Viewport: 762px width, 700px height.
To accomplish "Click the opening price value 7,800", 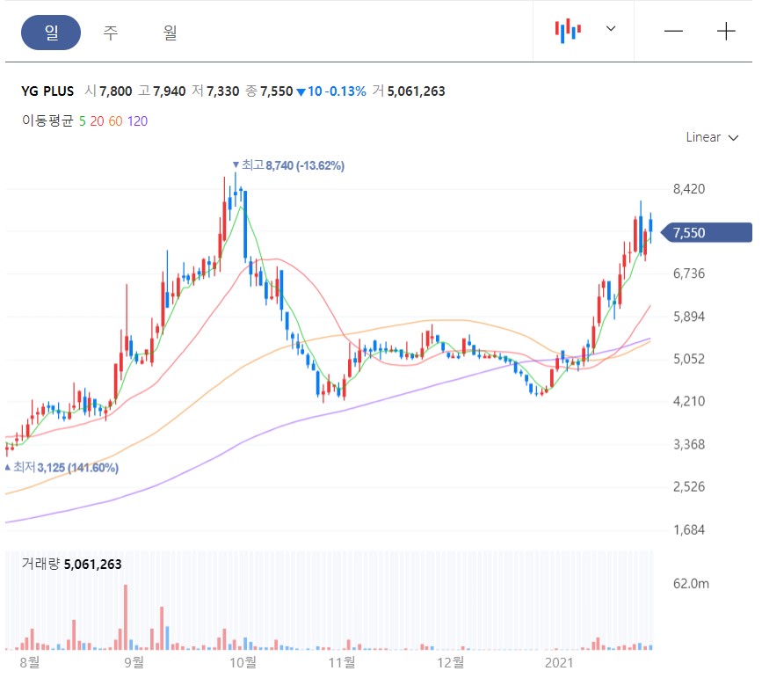I will tap(116, 91).
